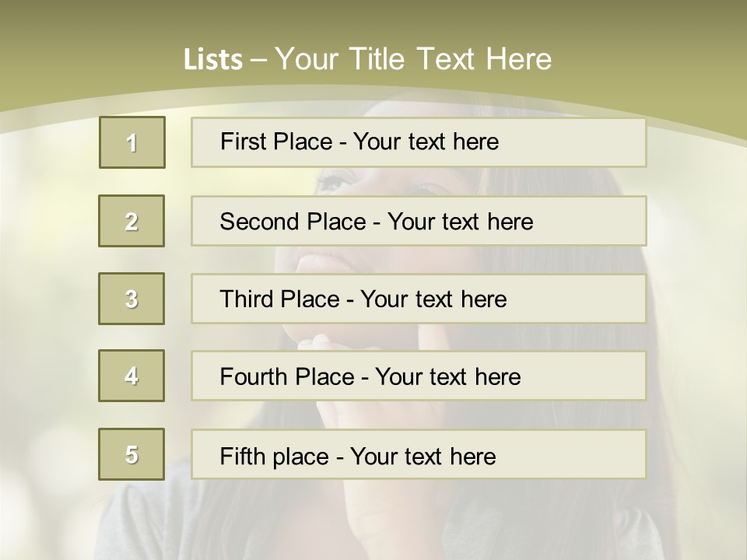Select the number 4 square
Image resolution: width=747 pixels, height=560 pixels.
pos(132,376)
